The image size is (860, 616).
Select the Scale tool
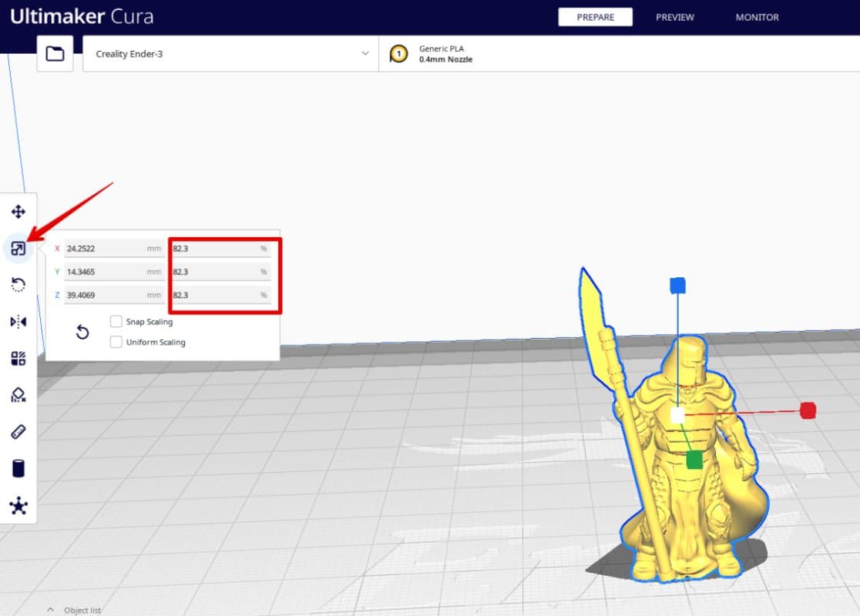pyautogui.click(x=18, y=248)
